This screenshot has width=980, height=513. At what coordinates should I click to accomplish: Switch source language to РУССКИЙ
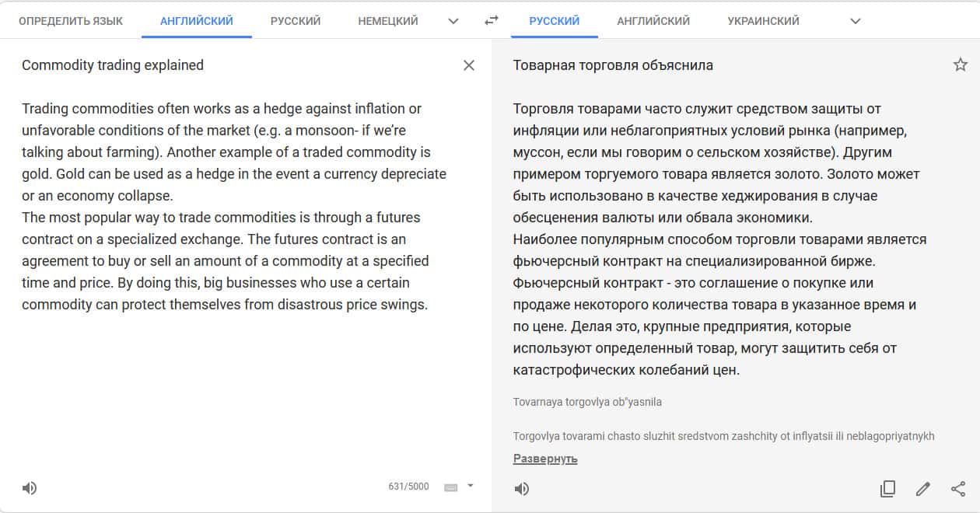[296, 21]
